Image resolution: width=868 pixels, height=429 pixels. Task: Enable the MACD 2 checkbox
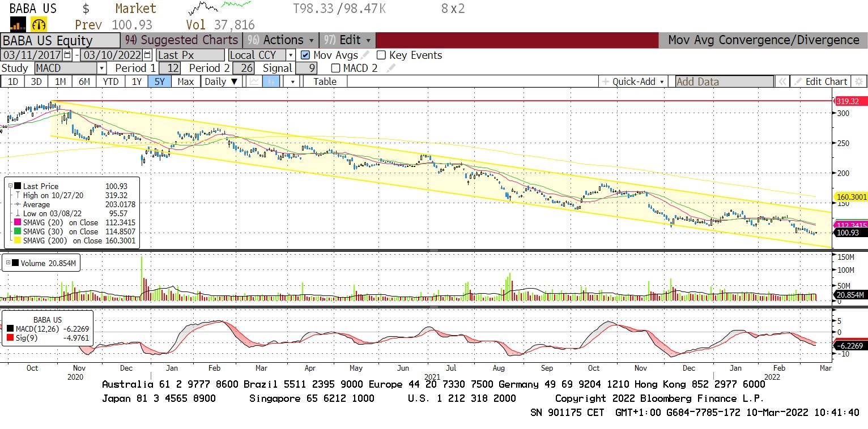pos(335,68)
